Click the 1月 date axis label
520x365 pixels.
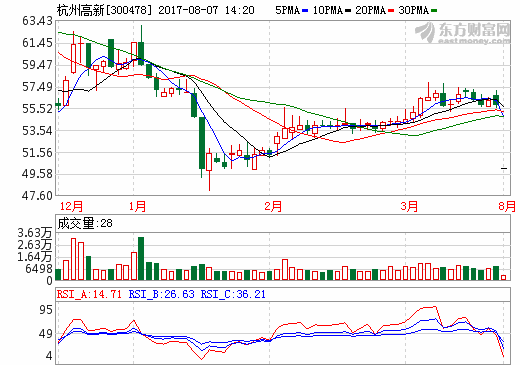pos(137,206)
